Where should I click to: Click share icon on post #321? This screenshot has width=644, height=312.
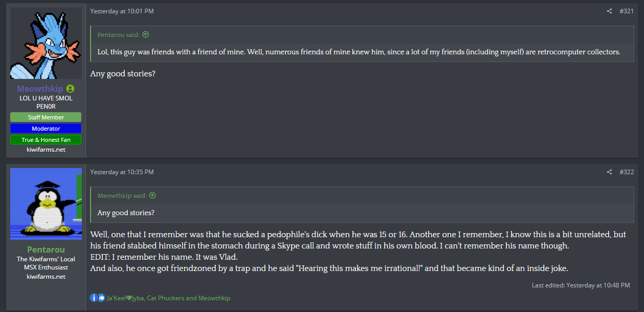click(609, 11)
